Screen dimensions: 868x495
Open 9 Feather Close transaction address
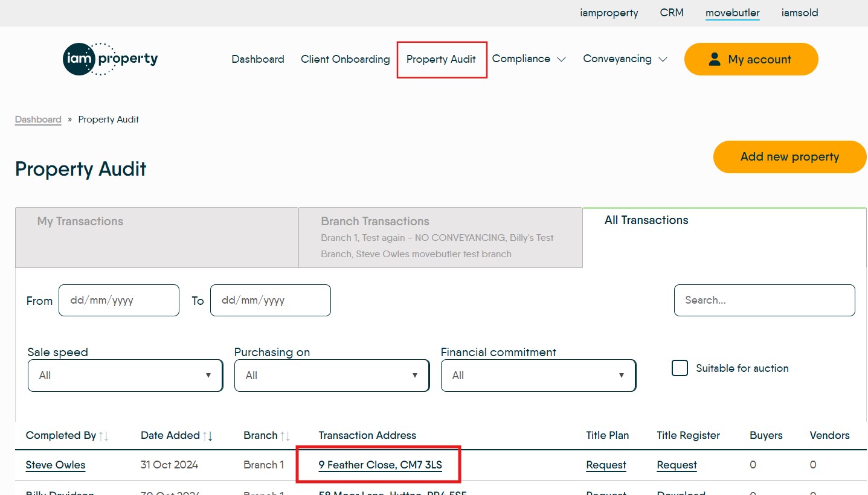coord(380,465)
